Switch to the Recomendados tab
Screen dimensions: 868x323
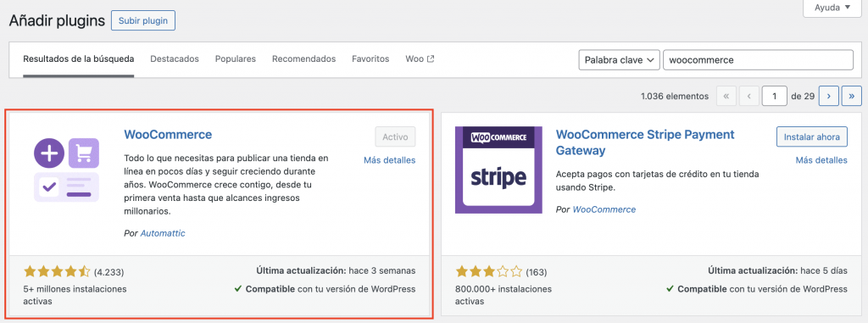pos(304,58)
